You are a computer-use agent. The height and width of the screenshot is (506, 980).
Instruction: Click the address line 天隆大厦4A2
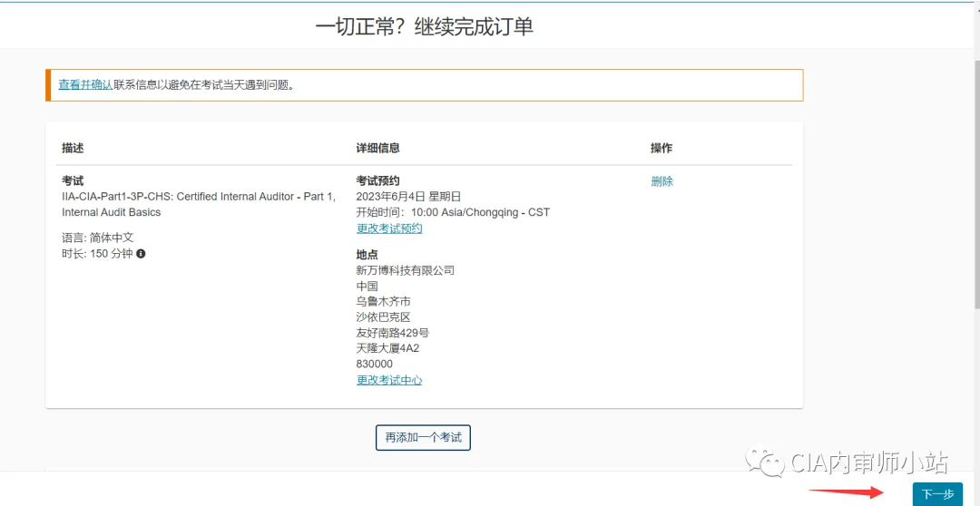(x=387, y=348)
